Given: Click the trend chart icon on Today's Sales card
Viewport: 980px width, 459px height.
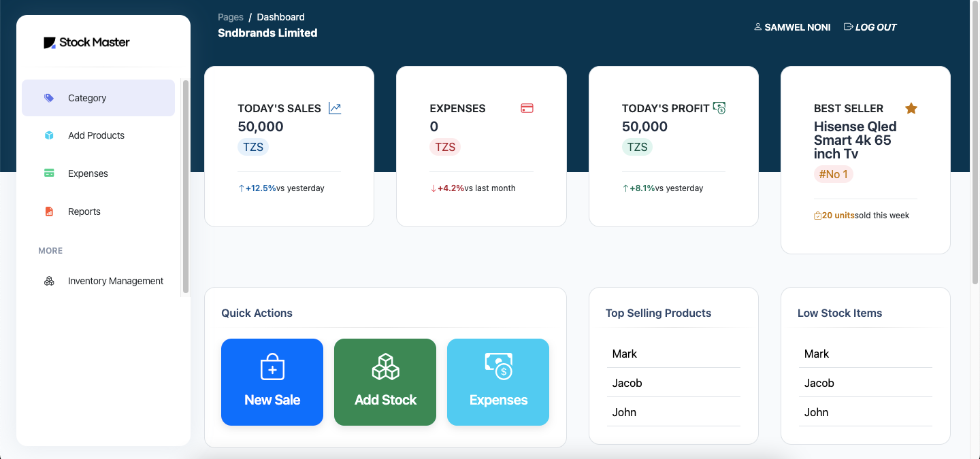Looking at the screenshot, I should pyautogui.click(x=335, y=107).
